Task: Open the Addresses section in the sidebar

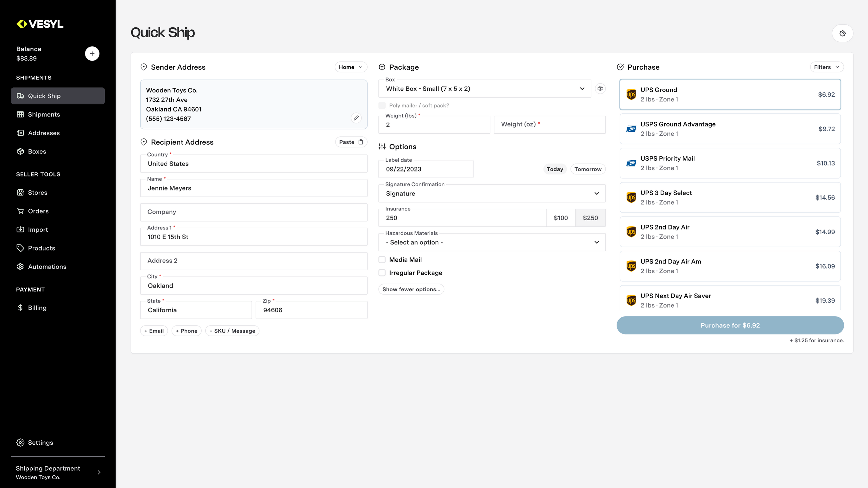Action: tap(43, 133)
